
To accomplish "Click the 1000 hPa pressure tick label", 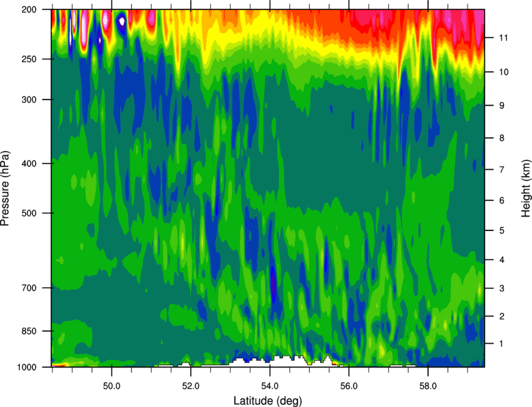I will click(26, 367).
